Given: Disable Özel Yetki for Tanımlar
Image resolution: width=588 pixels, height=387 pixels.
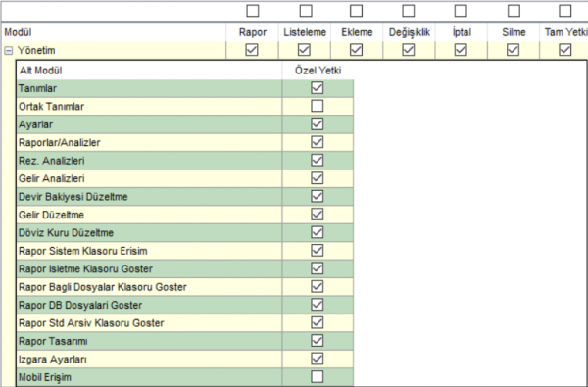Looking at the screenshot, I should click(x=318, y=88).
